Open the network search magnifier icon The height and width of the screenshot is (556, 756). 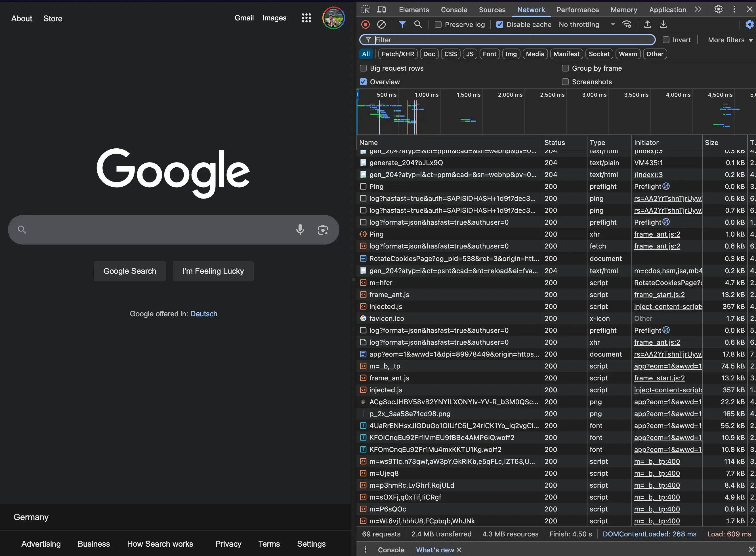418,24
